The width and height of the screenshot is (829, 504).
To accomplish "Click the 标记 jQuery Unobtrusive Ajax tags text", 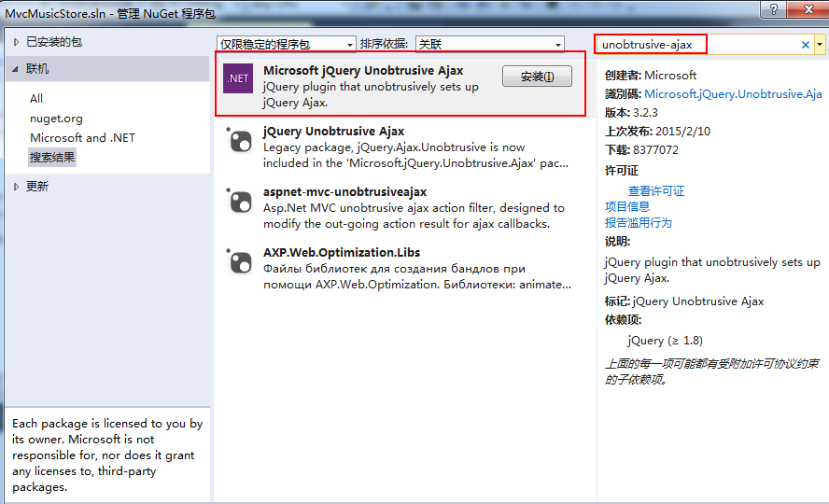I will coord(684,301).
